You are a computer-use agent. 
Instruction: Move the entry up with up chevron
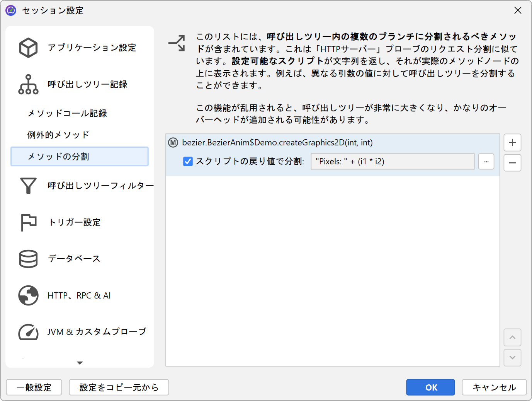coord(512,338)
